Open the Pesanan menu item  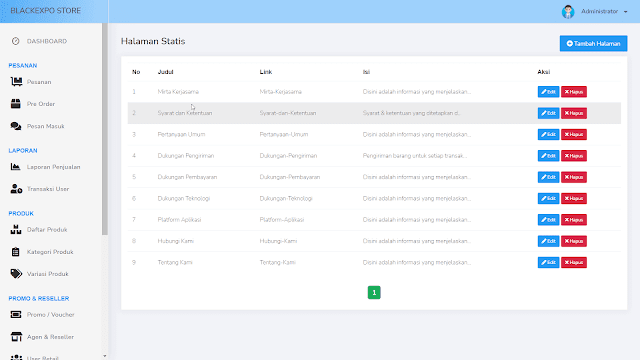click(39, 82)
